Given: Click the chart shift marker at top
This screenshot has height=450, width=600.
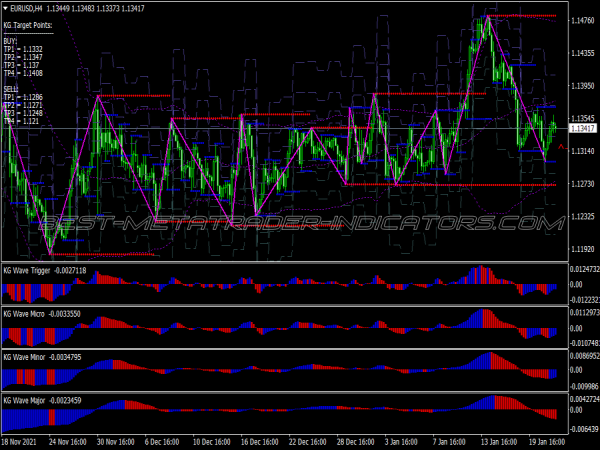Looking at the screenshot, I should click(484, 9).
